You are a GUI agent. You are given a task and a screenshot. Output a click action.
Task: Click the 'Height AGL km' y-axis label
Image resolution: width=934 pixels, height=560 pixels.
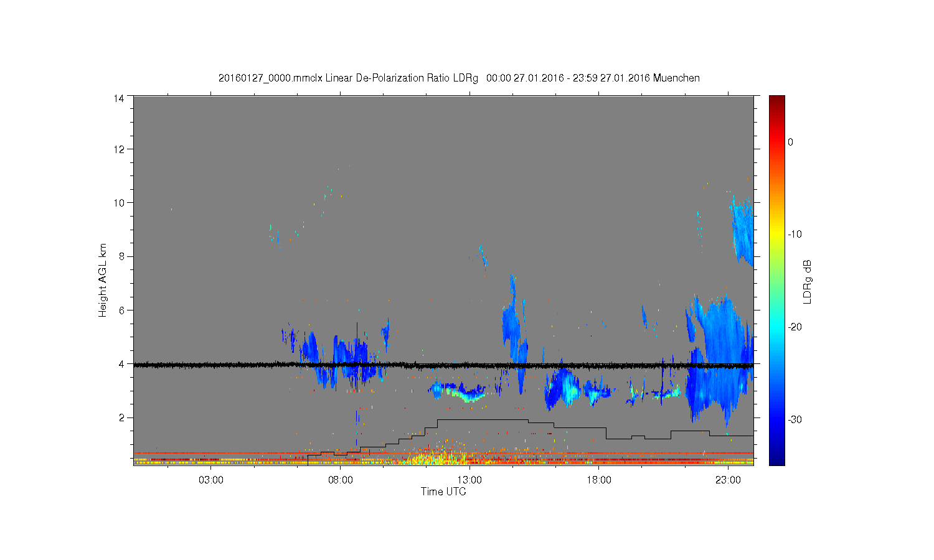[102, 280]
